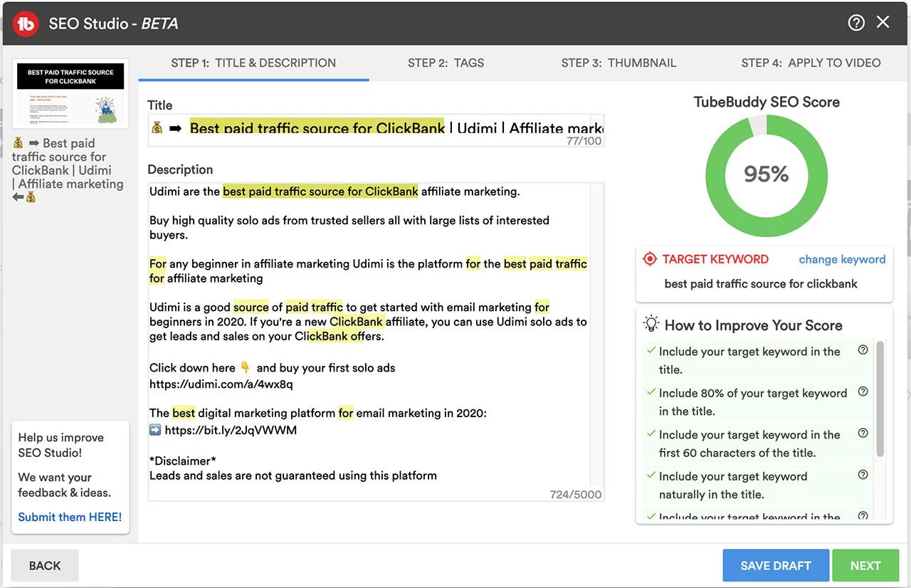The width and height of the screenshot is (911, 588).
Task: Click inside the Description text area
Action: (x=376, y=342)
